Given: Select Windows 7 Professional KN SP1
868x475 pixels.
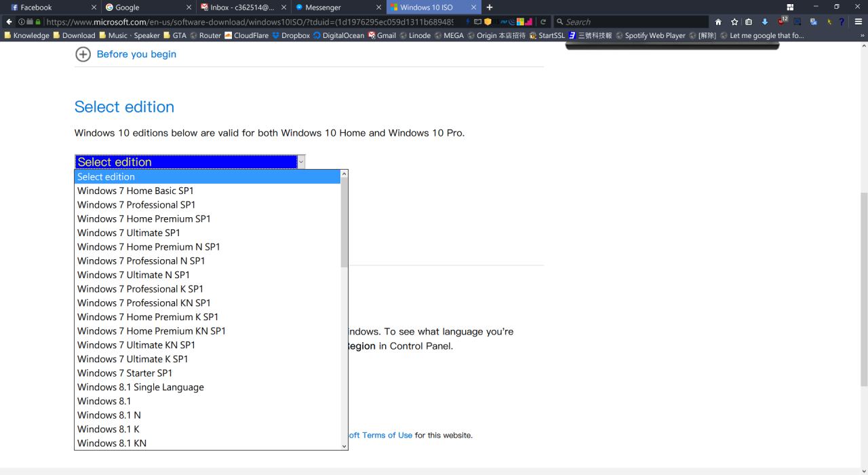Looking at the screenshot, I should point(207,303).
